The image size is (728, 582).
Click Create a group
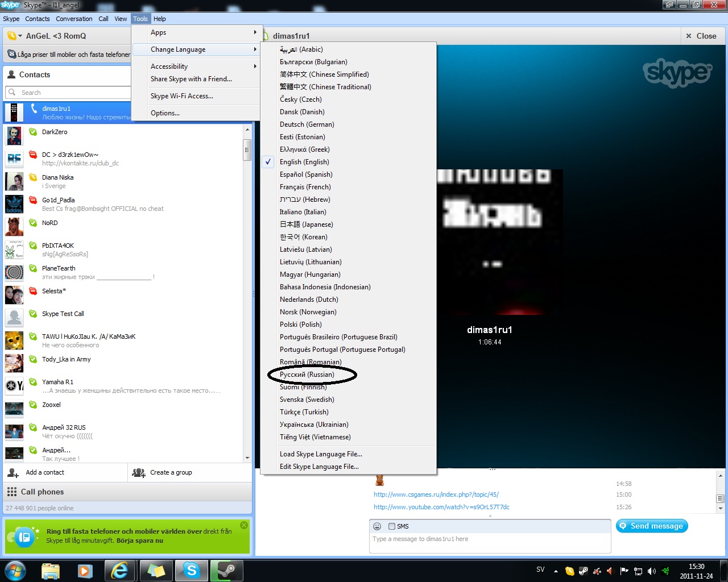point(162,472)
